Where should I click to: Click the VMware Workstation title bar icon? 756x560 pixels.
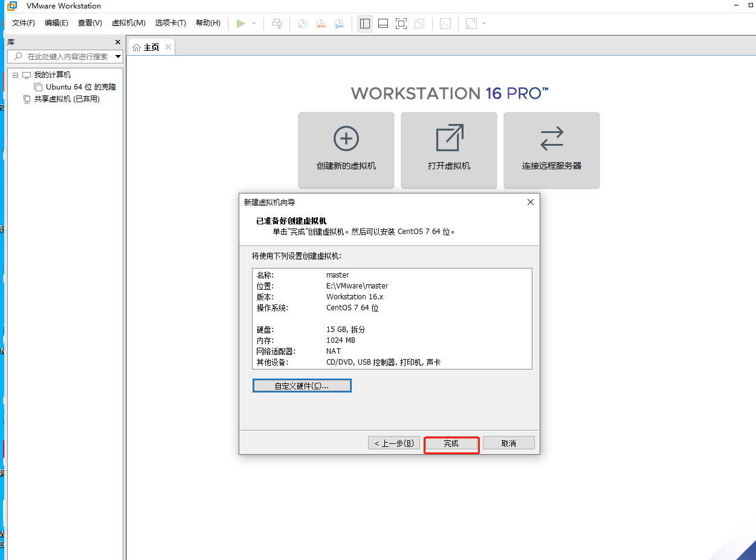[11, 6]
